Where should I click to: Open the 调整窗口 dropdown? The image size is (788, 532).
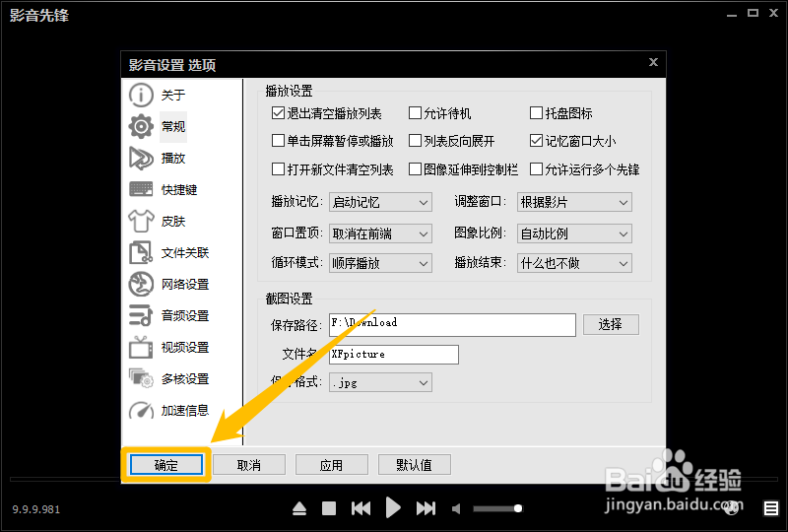(x=574, y=202)
